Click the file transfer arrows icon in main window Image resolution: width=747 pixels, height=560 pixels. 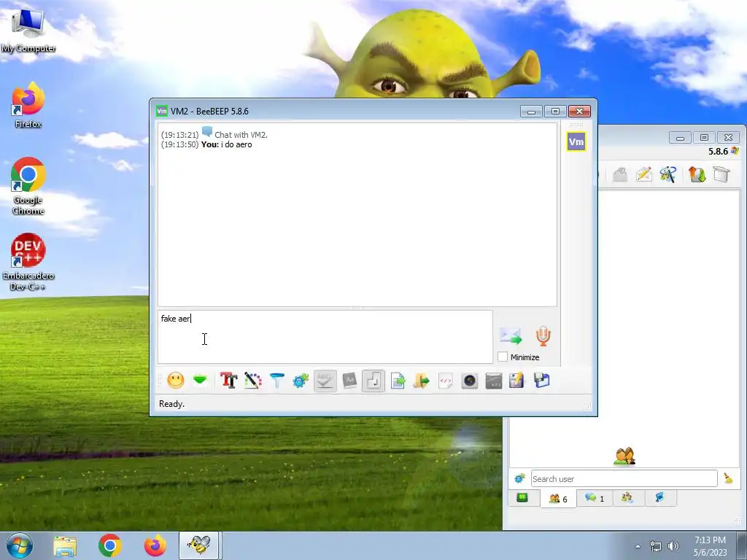tap(697, 174)
